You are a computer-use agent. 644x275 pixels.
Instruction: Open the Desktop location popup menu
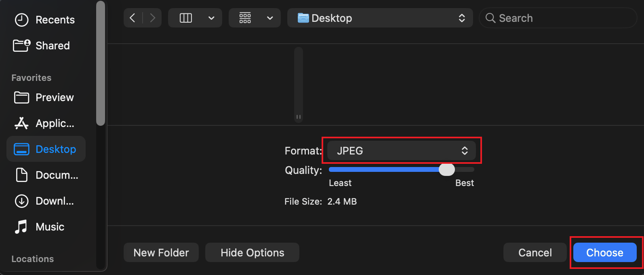[x=380, y=18]
